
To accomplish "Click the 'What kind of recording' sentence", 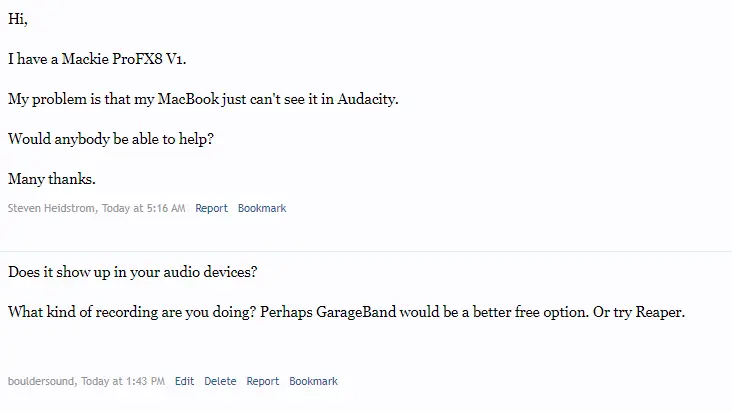I will coord(132,312).
